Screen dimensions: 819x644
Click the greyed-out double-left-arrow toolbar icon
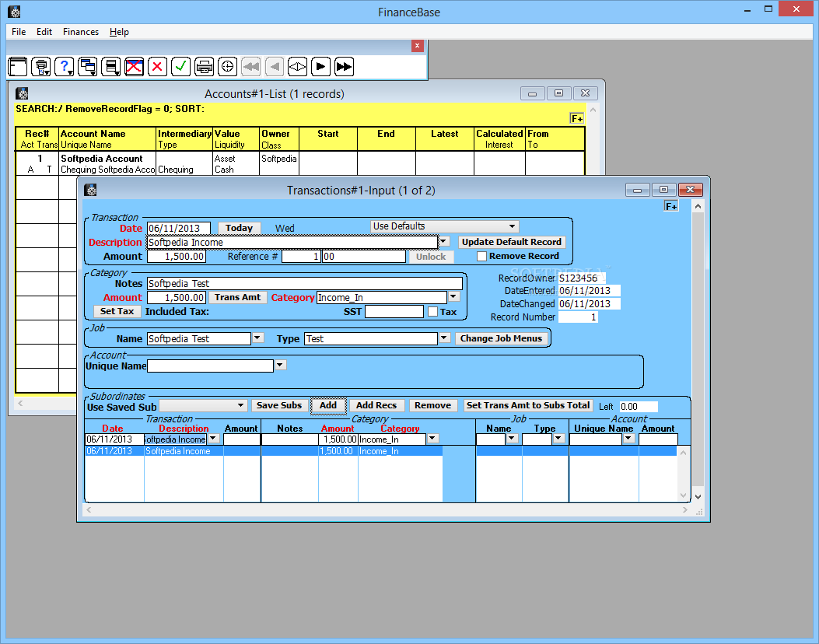point(250,66)
